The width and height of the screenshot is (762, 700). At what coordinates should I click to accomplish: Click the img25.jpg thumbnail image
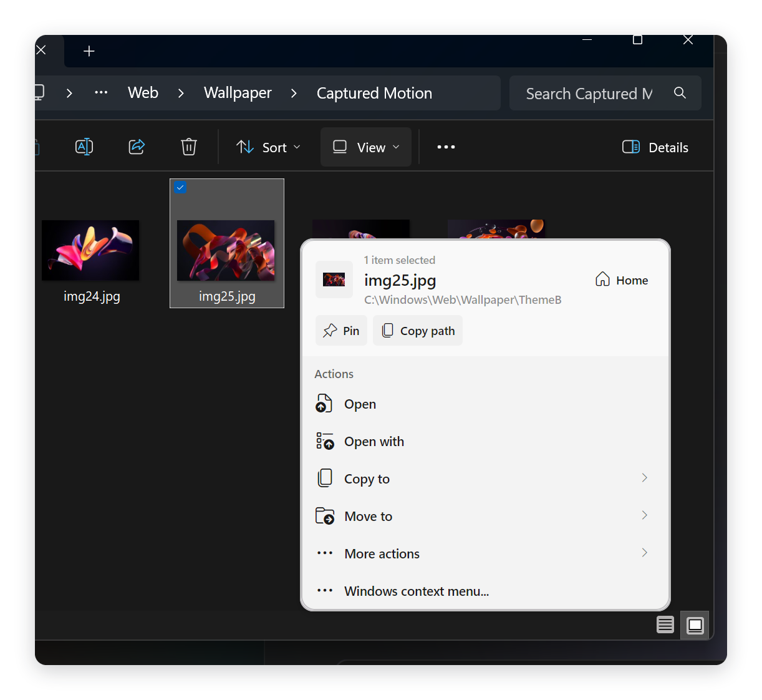[226, 250]
